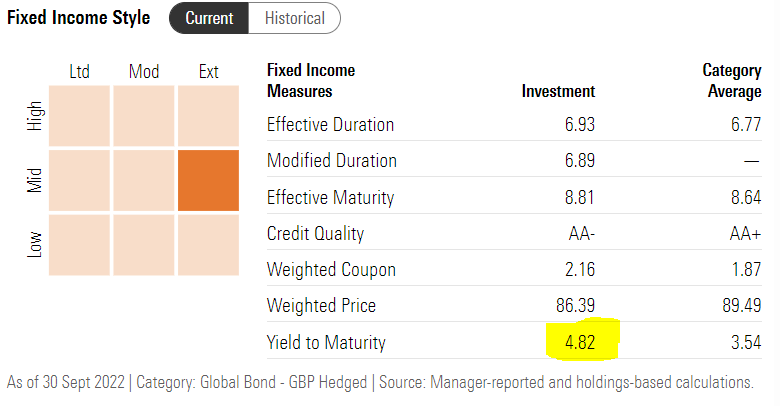This screenshot has height=406, width=780.
Task: Click the High Mod style box cell
Action: coord(143,116)
